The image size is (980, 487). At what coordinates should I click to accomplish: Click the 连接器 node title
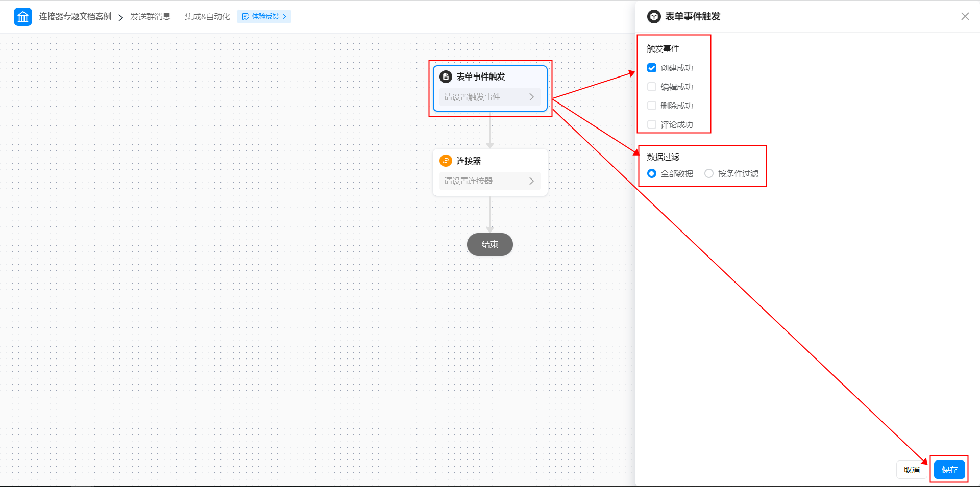pos(469,161)
